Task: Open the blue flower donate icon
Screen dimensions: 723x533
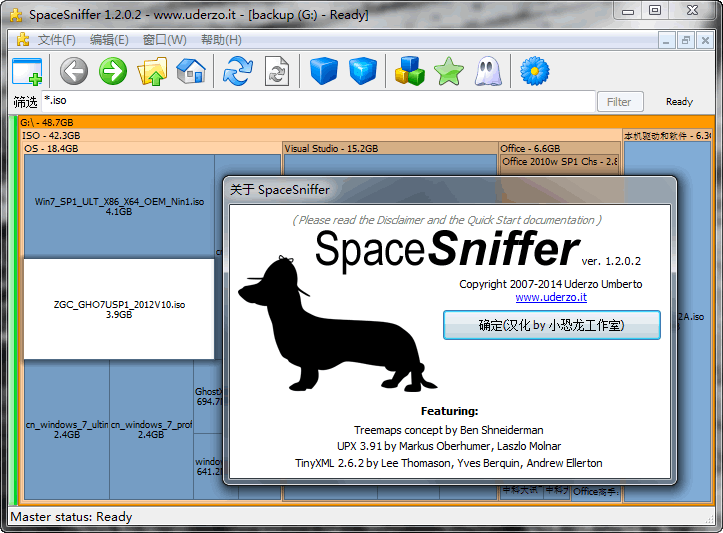Action: pos(535,71)
